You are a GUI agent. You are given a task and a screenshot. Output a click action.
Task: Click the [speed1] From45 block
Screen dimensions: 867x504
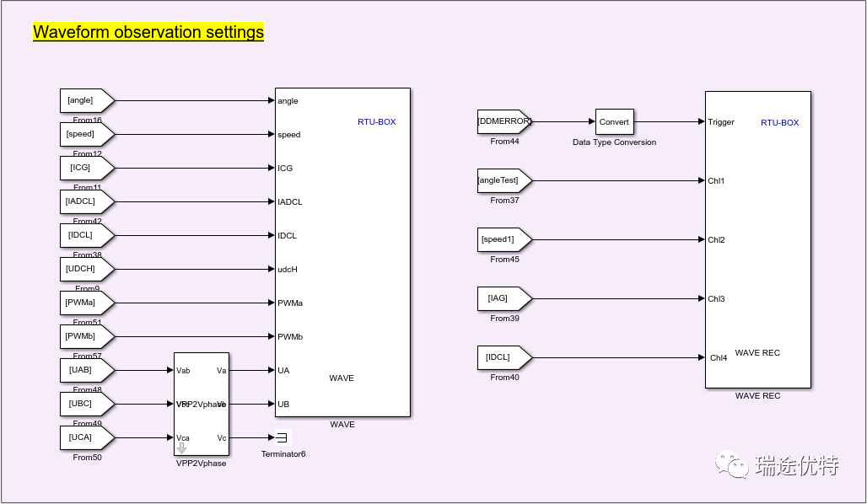pyautogui.click(x=503, y=239)
